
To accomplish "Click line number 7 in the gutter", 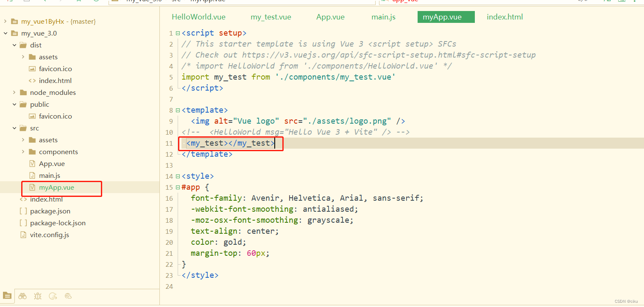I will [x=171, y=99].
